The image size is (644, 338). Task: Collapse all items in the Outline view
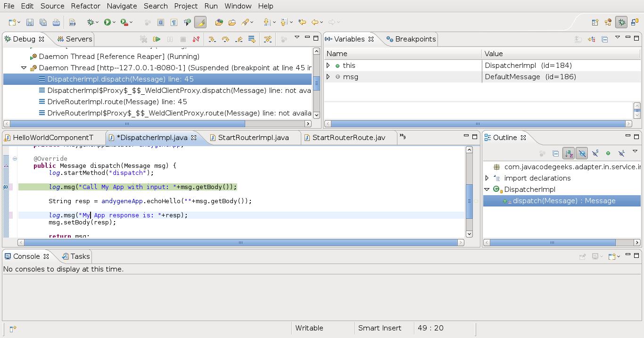[556, 153]
